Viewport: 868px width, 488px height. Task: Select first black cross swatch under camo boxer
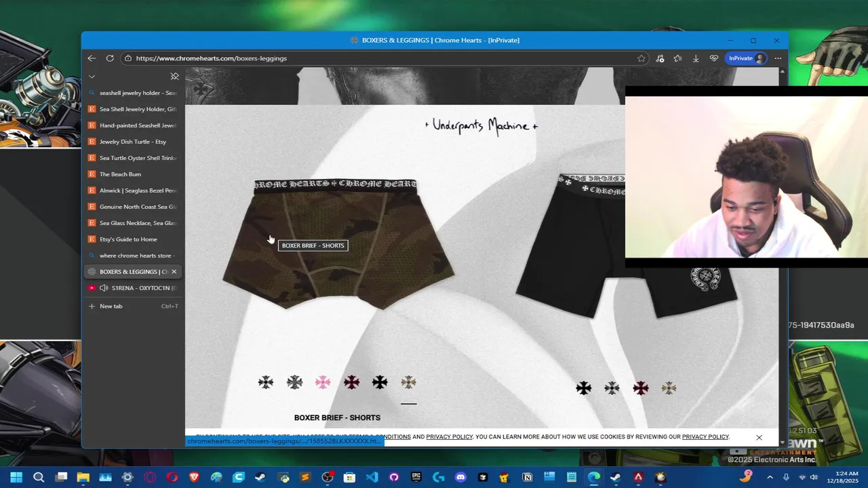coord(266,382)
